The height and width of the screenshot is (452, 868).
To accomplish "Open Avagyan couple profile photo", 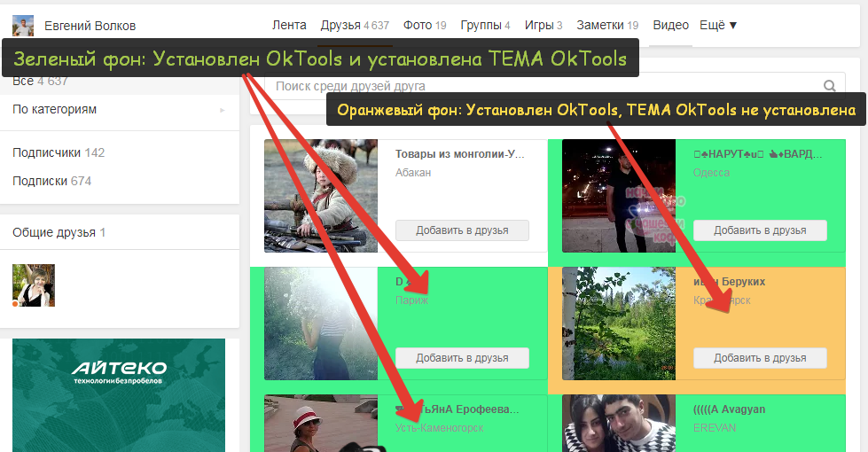I will (619, 424).
